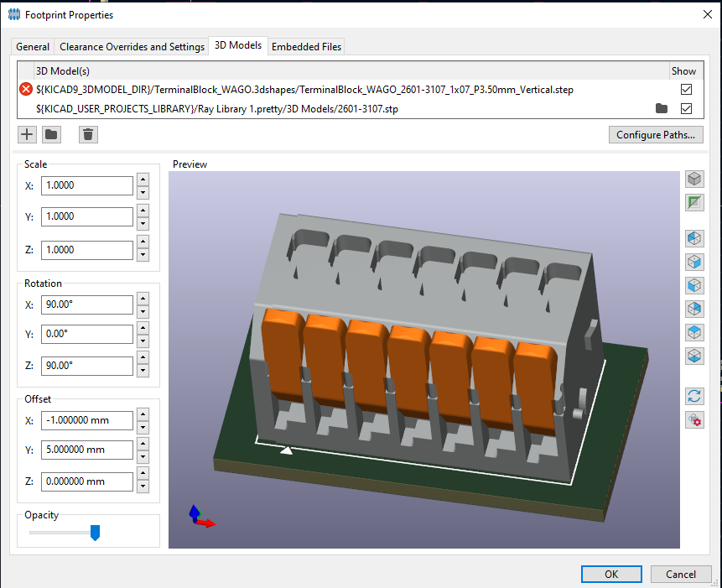Delete selected 3D model with trash icon
Image resolution: width=722 pixels, height=588 pixels.
coord(88,134)
